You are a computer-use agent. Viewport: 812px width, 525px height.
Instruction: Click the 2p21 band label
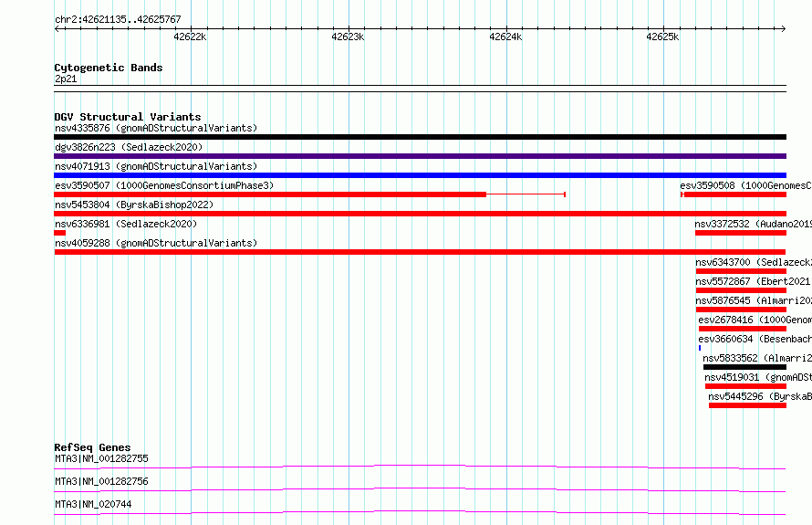point(66,79)
